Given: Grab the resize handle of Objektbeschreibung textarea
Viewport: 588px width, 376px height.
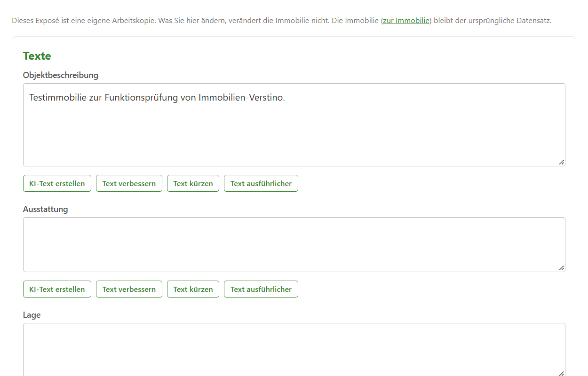Looking at the screenshot, I should pos(561,162).
